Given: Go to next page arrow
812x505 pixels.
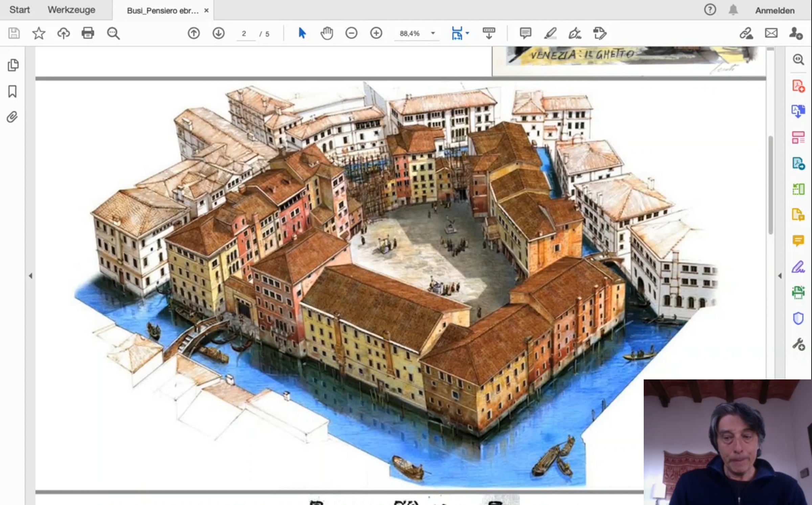Looking at the screenshot, I should 219,34.
